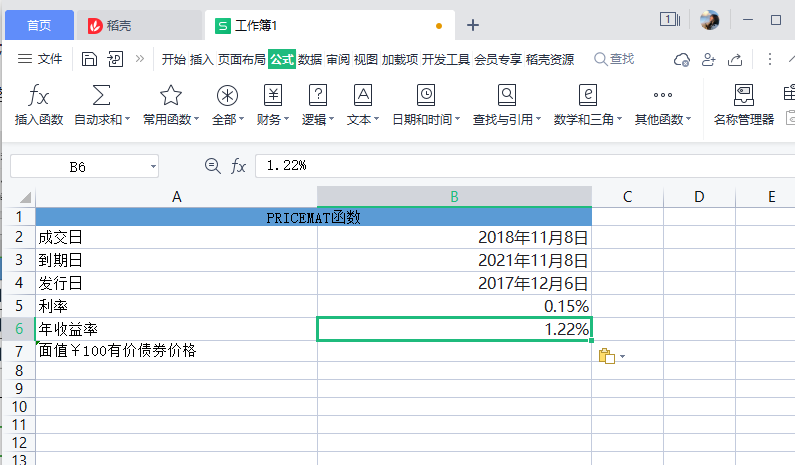Image resolution: width=795 pixels, height=465 pixels.
Task: Click the zoom magnifier next to formula bar
Action: point(212,166)
